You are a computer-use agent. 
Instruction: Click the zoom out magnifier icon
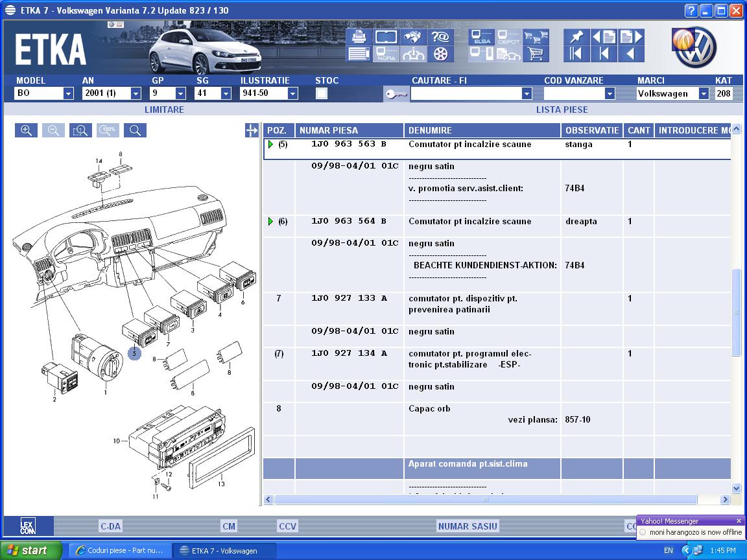pyautogui.click(x=53, y=130)
